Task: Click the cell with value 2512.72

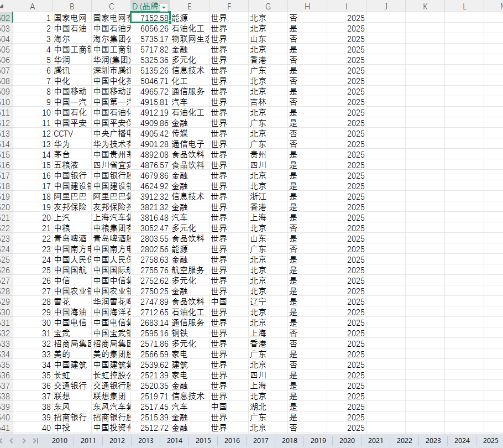Action: pos(150,428)
